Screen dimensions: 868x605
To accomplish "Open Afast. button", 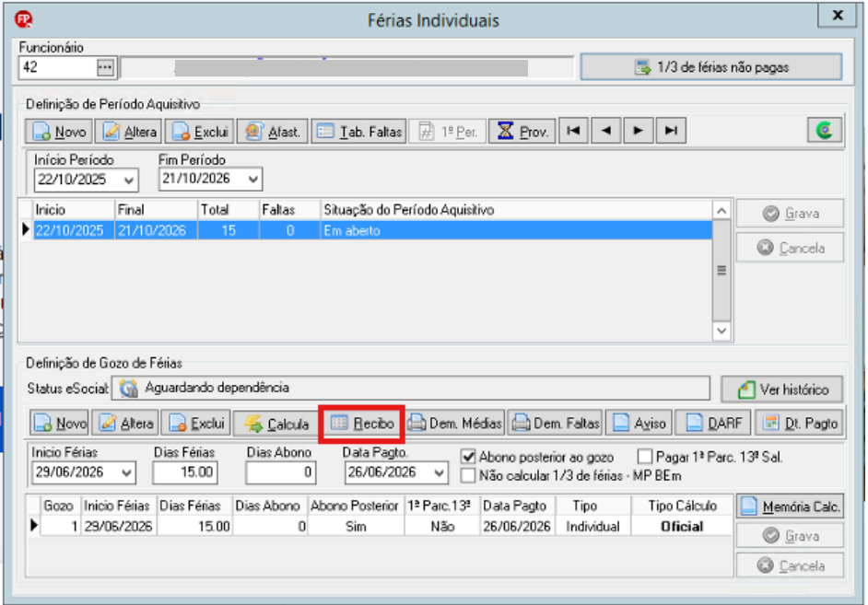I will 273,132.
